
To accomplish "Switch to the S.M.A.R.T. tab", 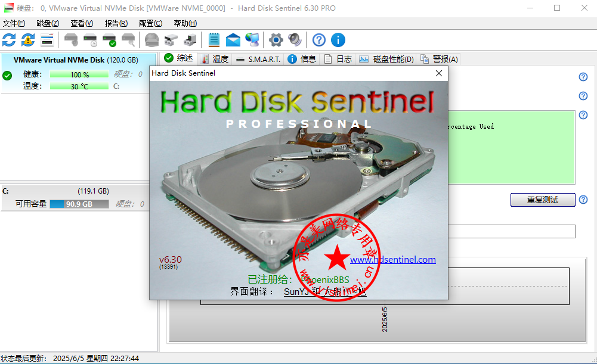I will 258,59.
